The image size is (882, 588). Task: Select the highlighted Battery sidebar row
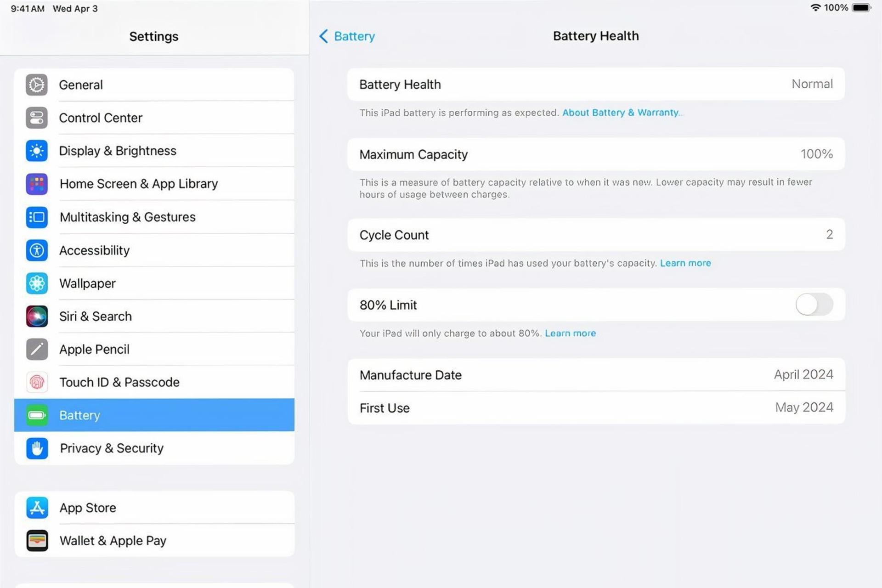tap(154, 415)
